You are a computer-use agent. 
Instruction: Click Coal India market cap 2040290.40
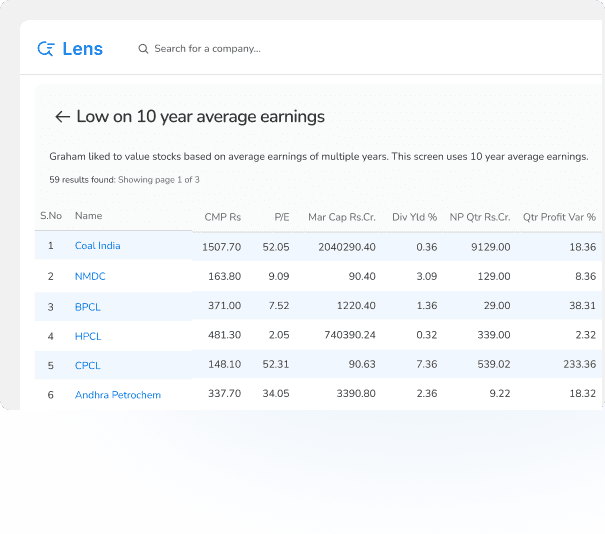pyautogui.click(x=347, y=247)
